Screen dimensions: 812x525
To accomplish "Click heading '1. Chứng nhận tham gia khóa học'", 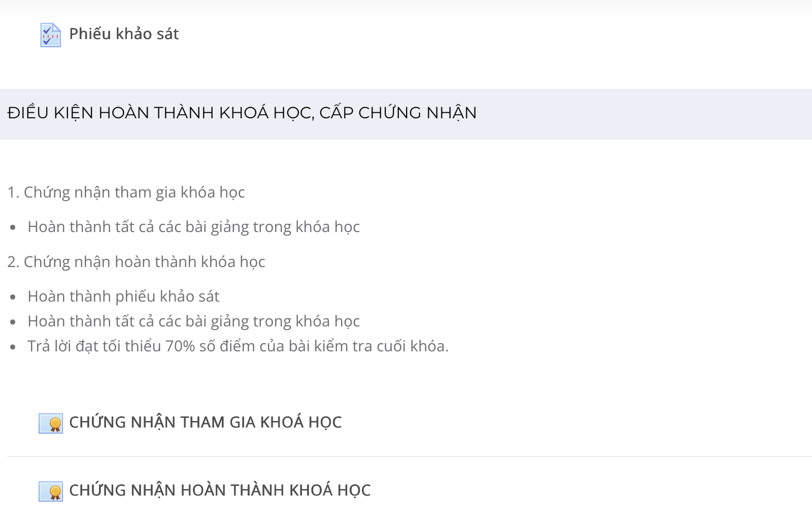I will pos(126,192).
